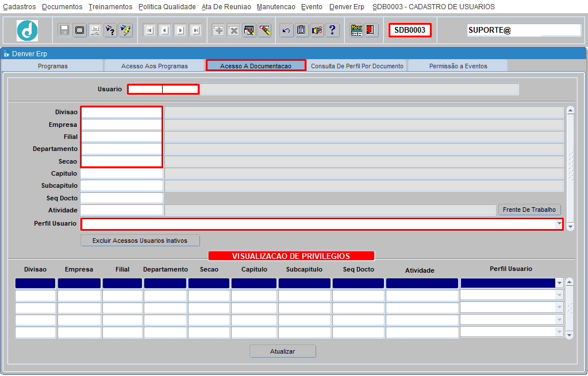Switch to the Programas tab

[52, 66]
